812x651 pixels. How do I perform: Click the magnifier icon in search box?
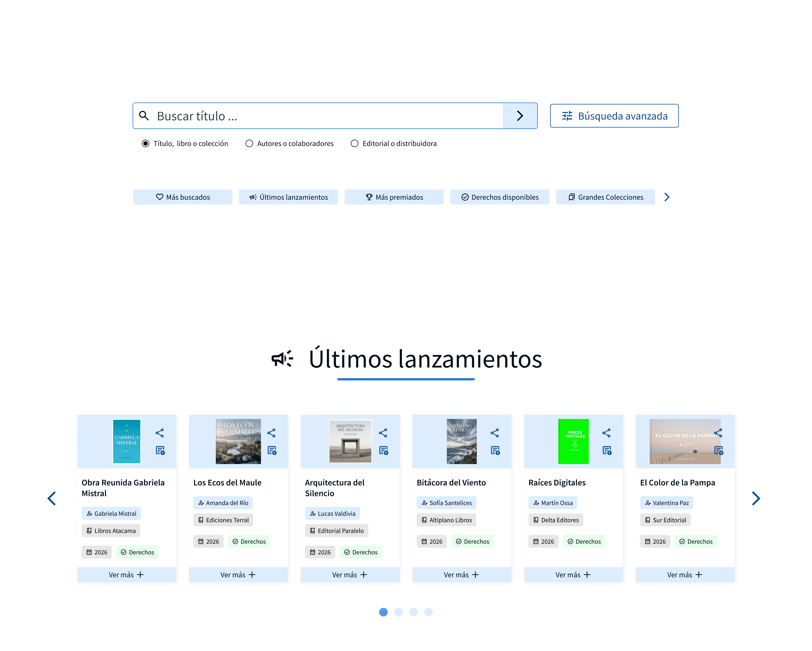click(x=144, y=116)
